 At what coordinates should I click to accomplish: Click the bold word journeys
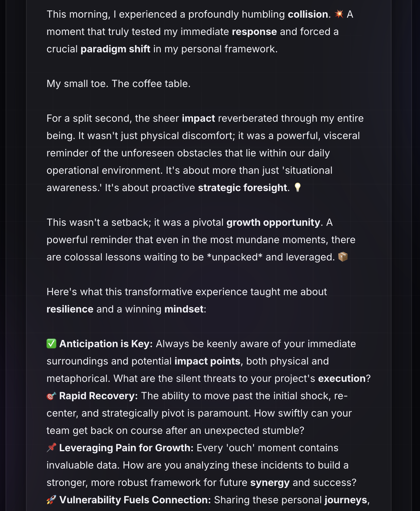[346, 500]
